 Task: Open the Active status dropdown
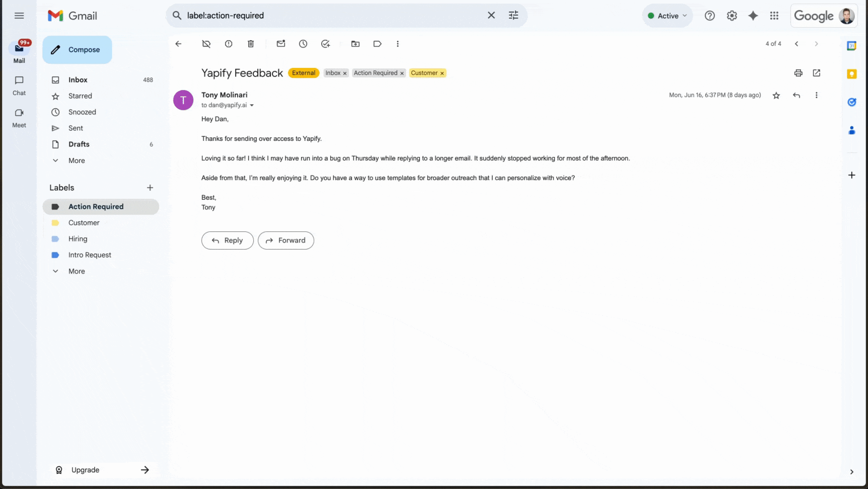coord(667,15)
